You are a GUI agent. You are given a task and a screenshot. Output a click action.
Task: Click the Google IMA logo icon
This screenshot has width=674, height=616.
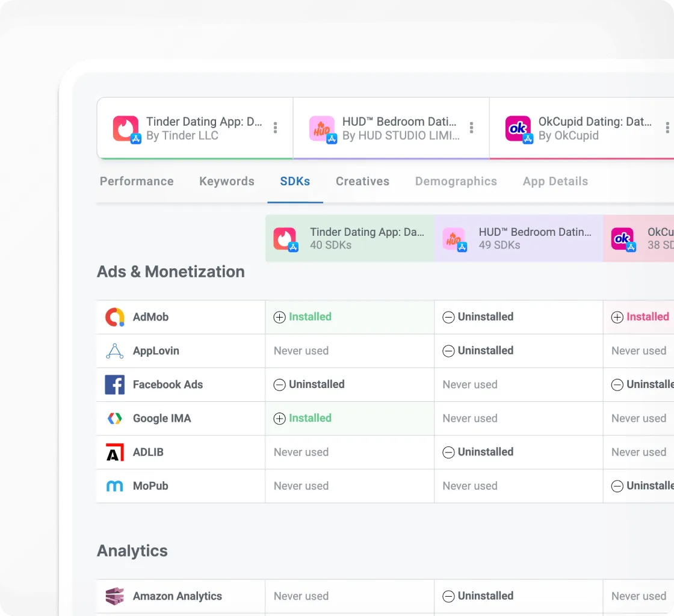pyautogui.click(x=115, y=419)
